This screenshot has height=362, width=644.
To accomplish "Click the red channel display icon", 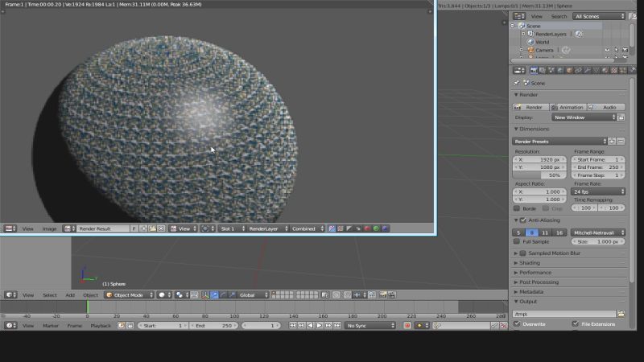I will 367,228.
